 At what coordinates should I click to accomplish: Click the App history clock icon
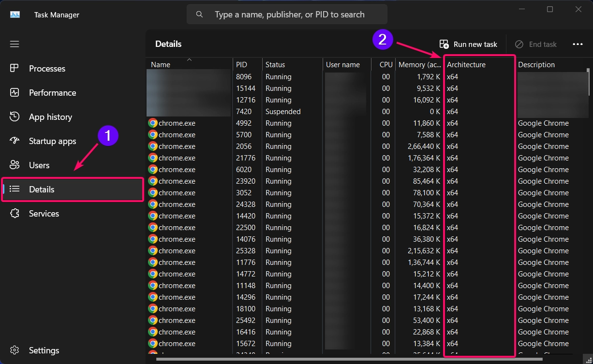pyautogui.click(x=15, y=116)
